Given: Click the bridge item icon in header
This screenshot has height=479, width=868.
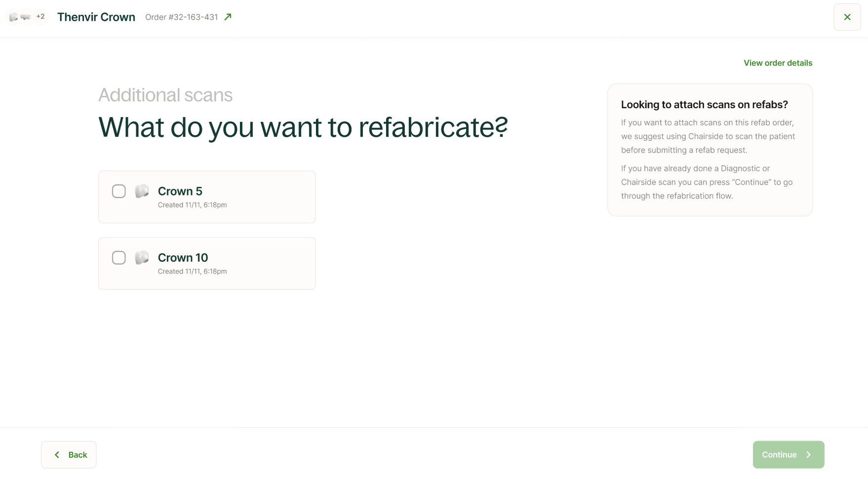Looking at the screenshot, I should 26,17.
